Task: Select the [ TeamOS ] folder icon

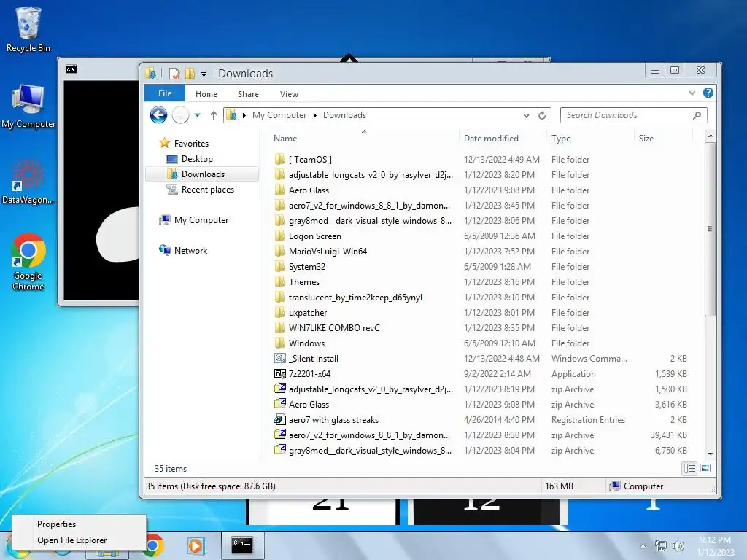Action: pyautogui.click(x=279, y=159)
